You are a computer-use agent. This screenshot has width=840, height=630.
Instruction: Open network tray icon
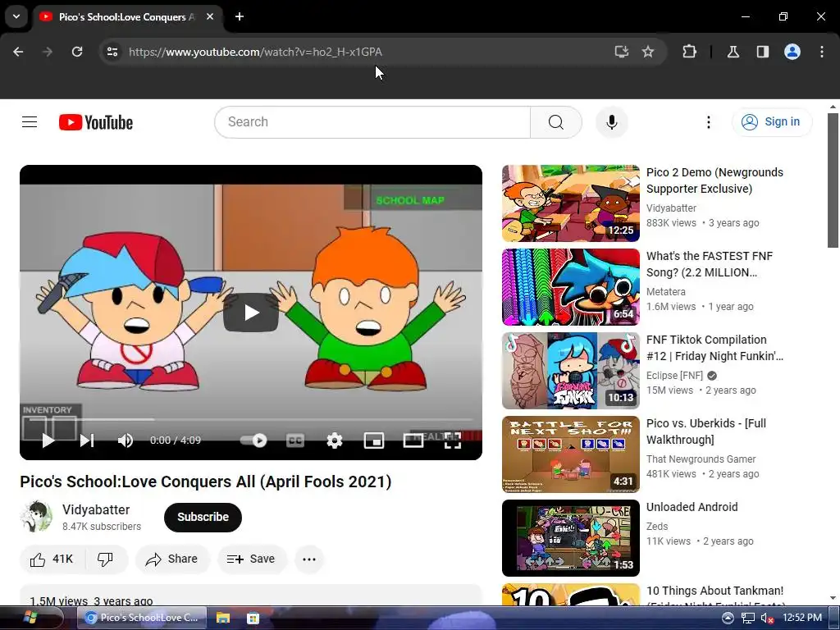tap(748, 618)
